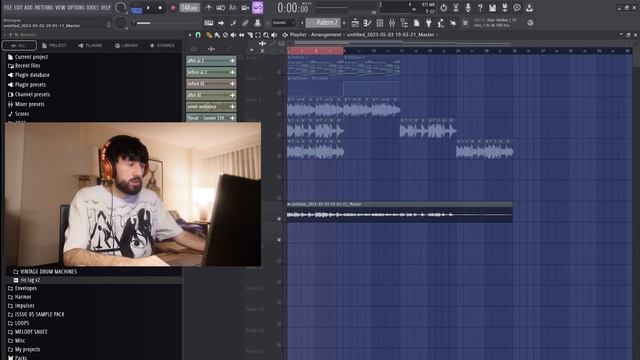The image size is (640, 360).
Task: Open the PATTERNS menu
Action: [x=43, y=7]
